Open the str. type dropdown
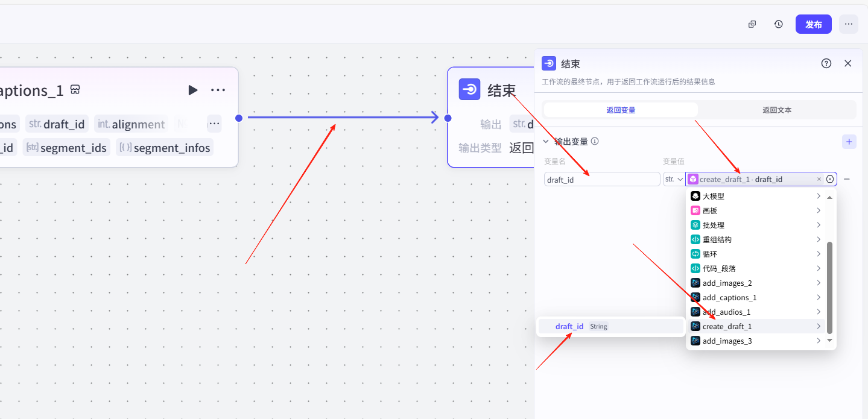 pyautogui.click(x=673, y=179)
